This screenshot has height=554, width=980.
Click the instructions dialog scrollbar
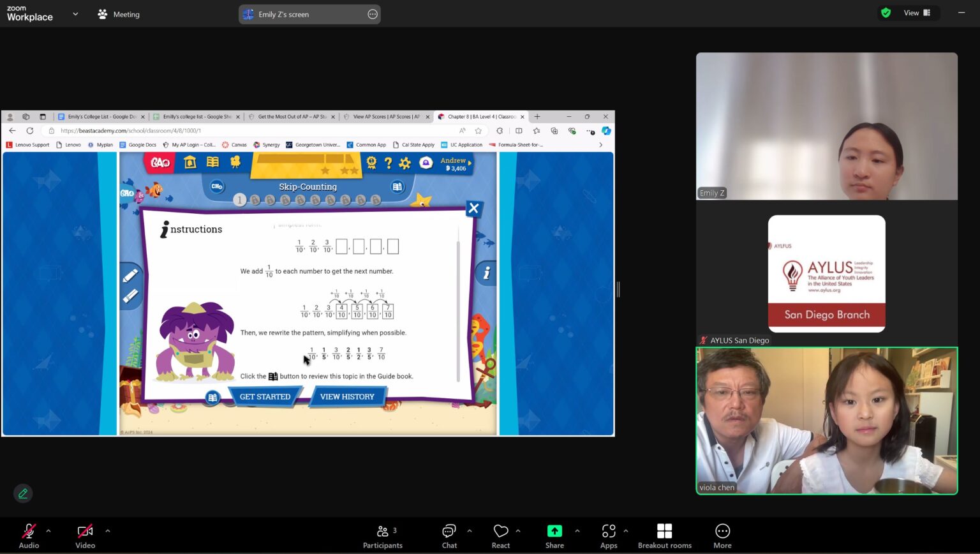coord(458,311)
